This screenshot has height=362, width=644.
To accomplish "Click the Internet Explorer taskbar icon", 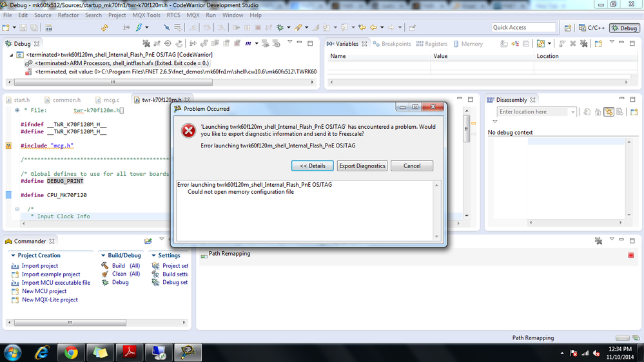I will pyautogui.click(x=42, y=352).
